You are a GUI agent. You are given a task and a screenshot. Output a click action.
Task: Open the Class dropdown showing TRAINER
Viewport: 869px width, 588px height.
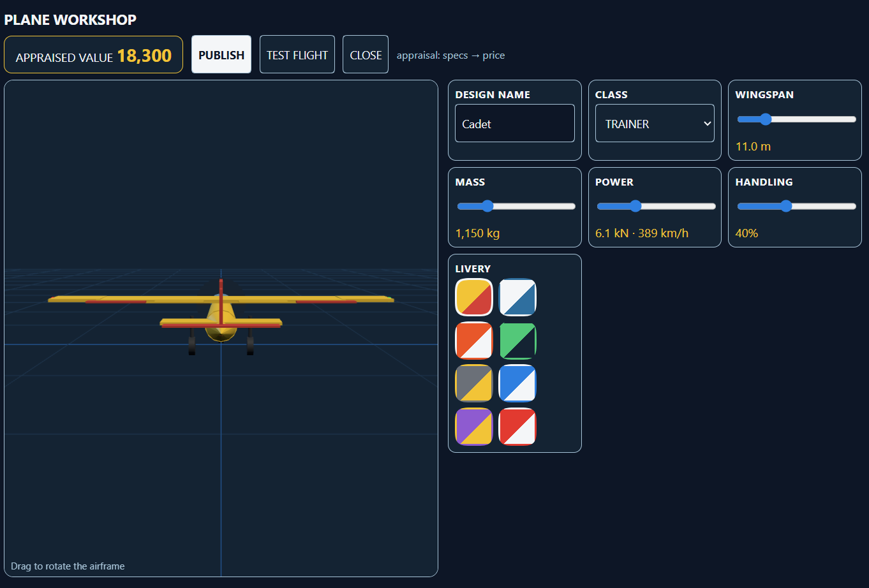(655, 123)
